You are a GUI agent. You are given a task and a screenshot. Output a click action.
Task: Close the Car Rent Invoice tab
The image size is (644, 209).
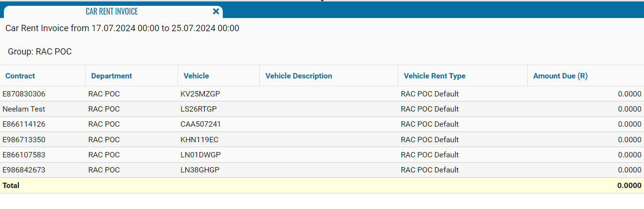point(216,11)
